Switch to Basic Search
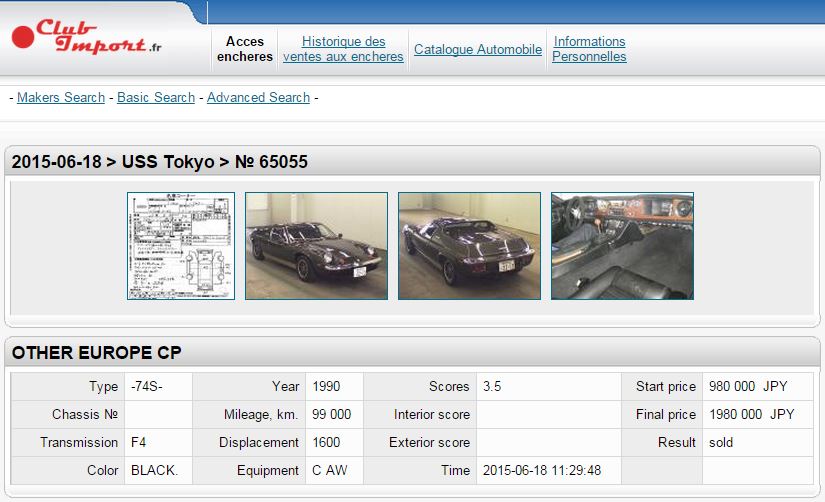Screen dimensions: 825x502 pos(156,98)
